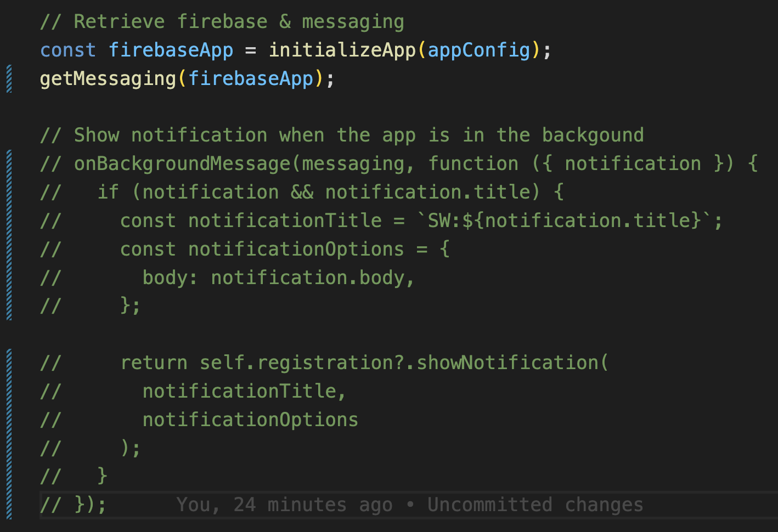Click the initializeApp function call

[342, 50]
